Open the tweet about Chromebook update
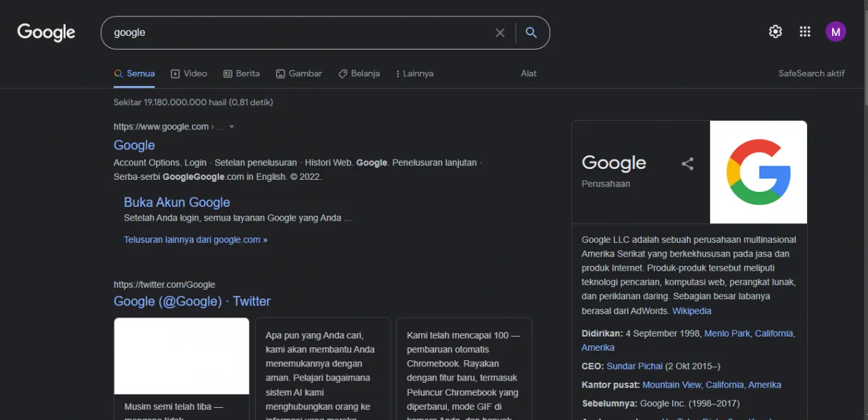Image resolution: width=868 pixels, height=420 pixels. [x=464, y=368]
